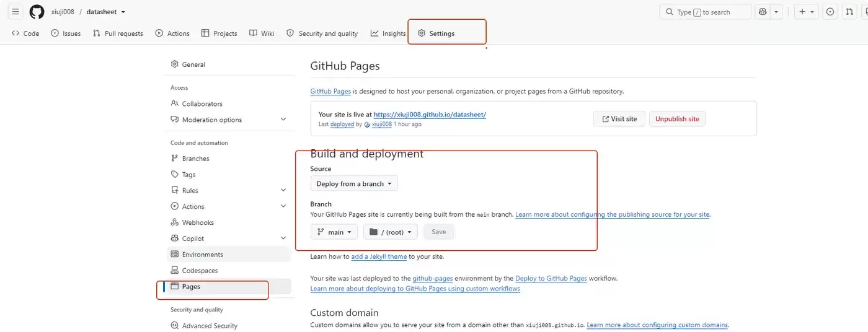868x332 pixels.
Task: Open the Copilot chat icon
Action: pos(763,12)
